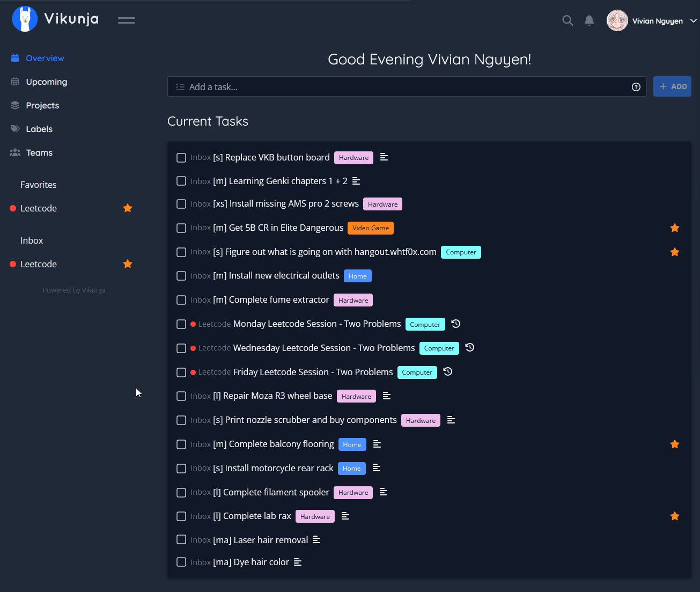700x592 pixels.
Task: Tick the Dye hair color checkbox
Action: 181,562
